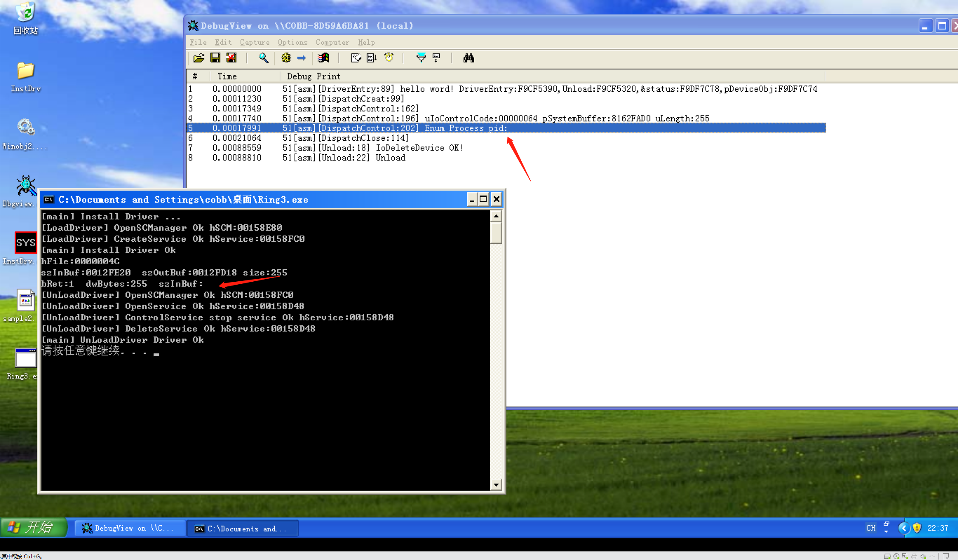The image size is (958, 560).
Task: Toggle the Autoscroll toolbar icon
Action: (372, 58)
